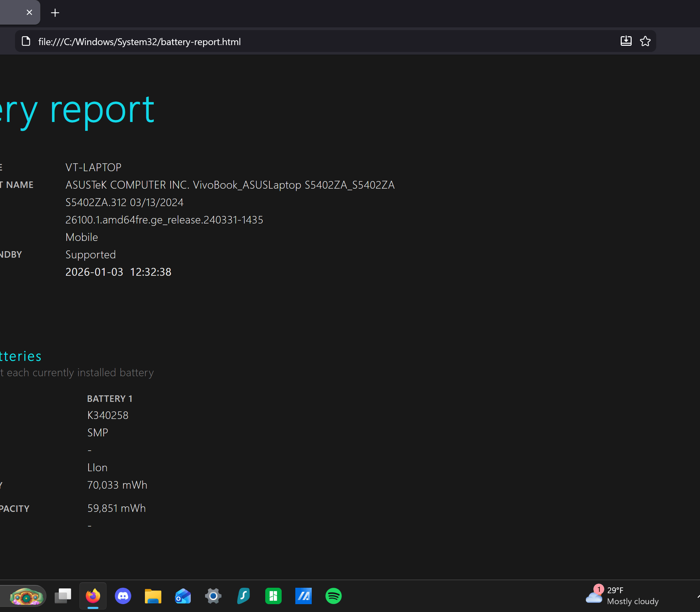Open File Explorer from the taskbar
The width and height of the screenshot is (700, 612).
click(153, 596)
